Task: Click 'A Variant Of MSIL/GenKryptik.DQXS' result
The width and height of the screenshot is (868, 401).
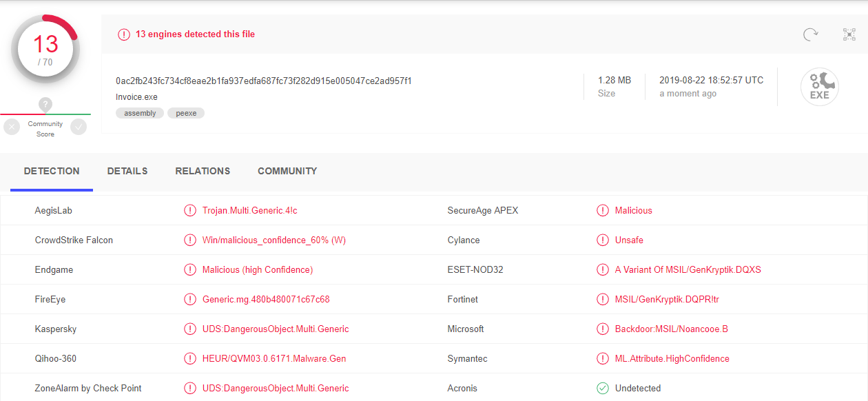Action: pyautogui.click(x=688, y=270)
